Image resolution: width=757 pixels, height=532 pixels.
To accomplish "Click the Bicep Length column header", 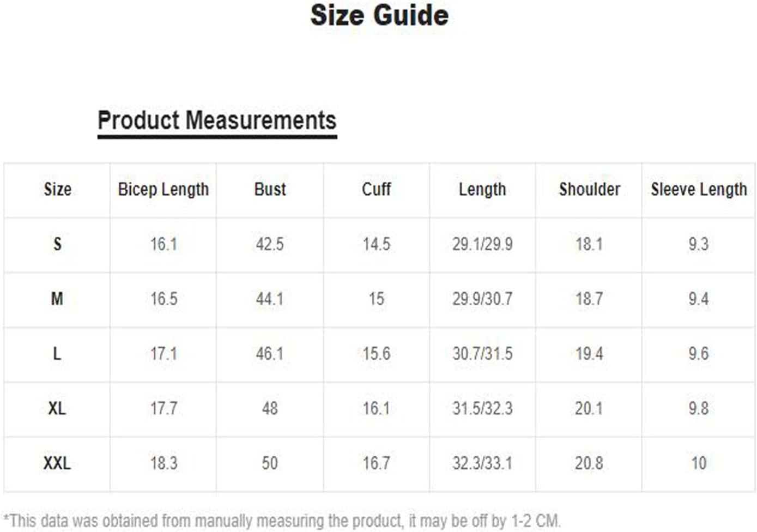I will [163, 190].
